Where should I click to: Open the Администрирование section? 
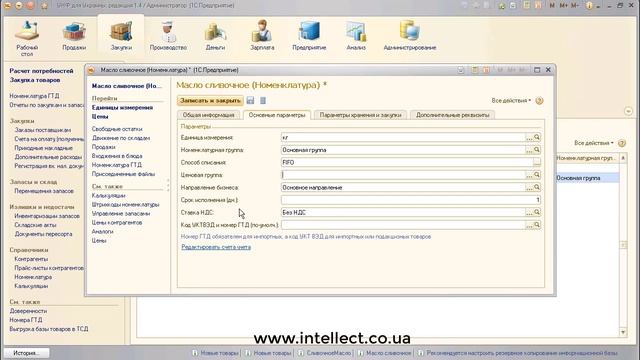[x=410, y=37]
